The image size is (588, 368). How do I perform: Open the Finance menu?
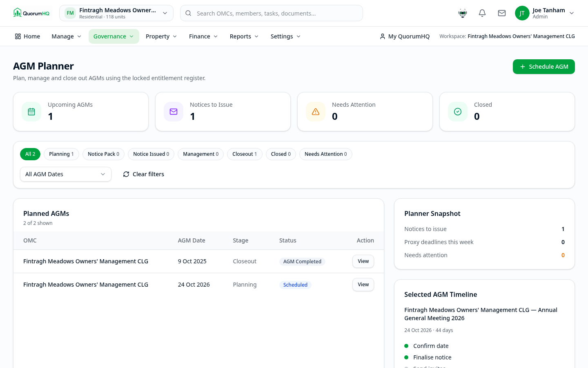203,36
